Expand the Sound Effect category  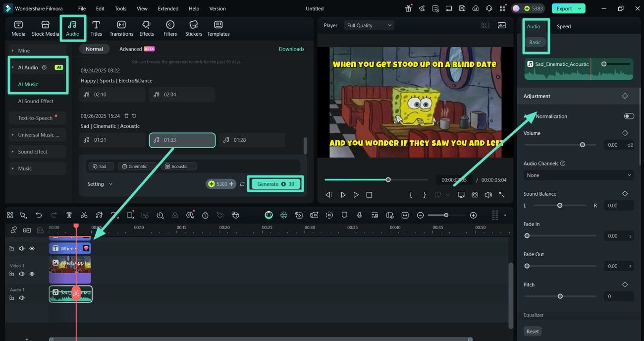tap(37, 152)
